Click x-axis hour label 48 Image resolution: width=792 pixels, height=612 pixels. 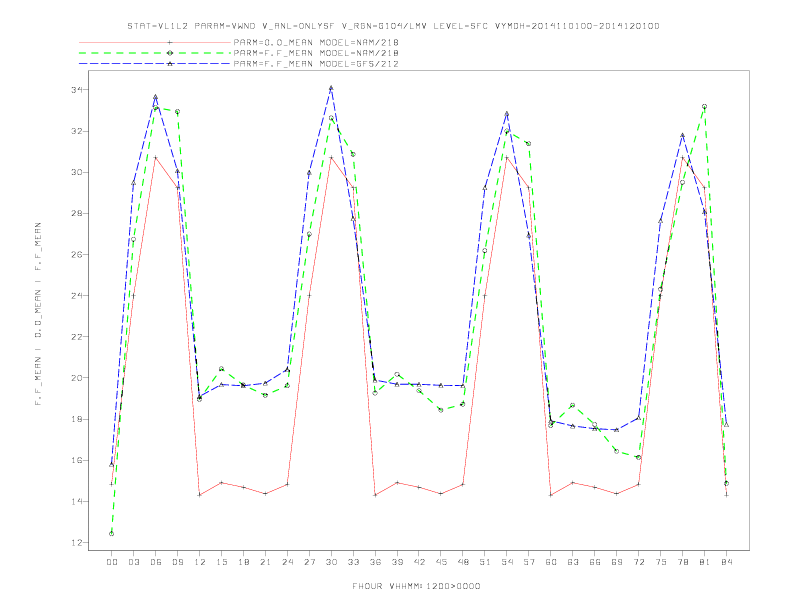463,562
